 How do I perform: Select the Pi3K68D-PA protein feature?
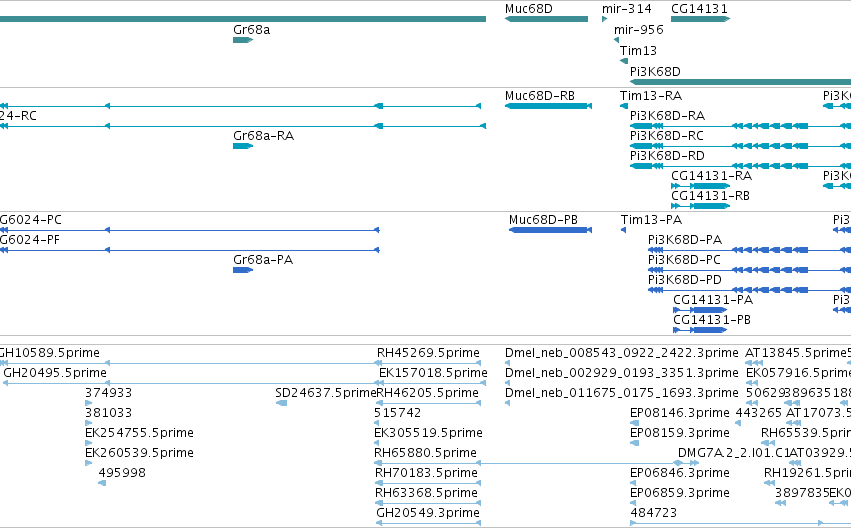pyautogui.click(x=685, y=240)
